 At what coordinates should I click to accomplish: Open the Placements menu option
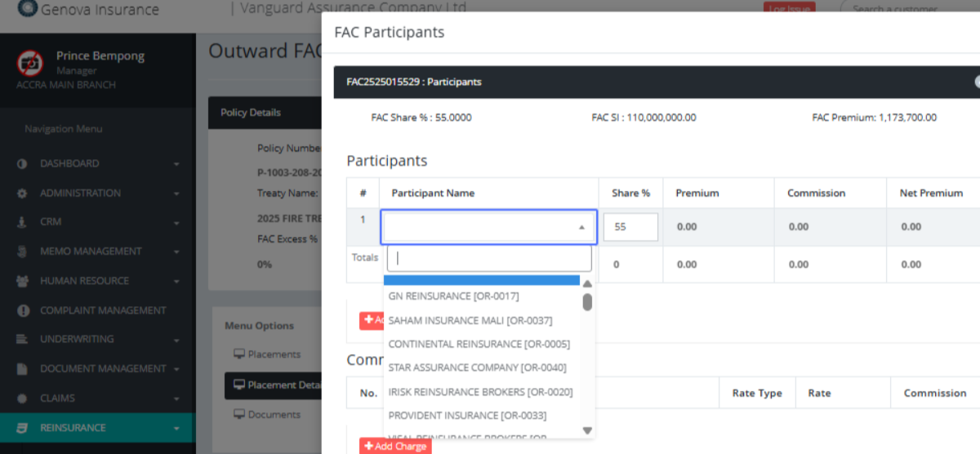click(274, 354)
